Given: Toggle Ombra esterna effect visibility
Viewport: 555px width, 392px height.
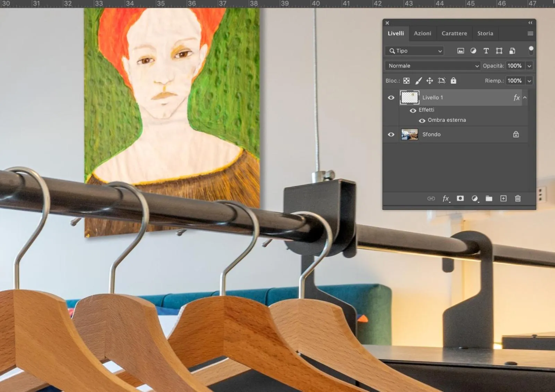Looking at the screenshot, I should (x=422, y=121).
